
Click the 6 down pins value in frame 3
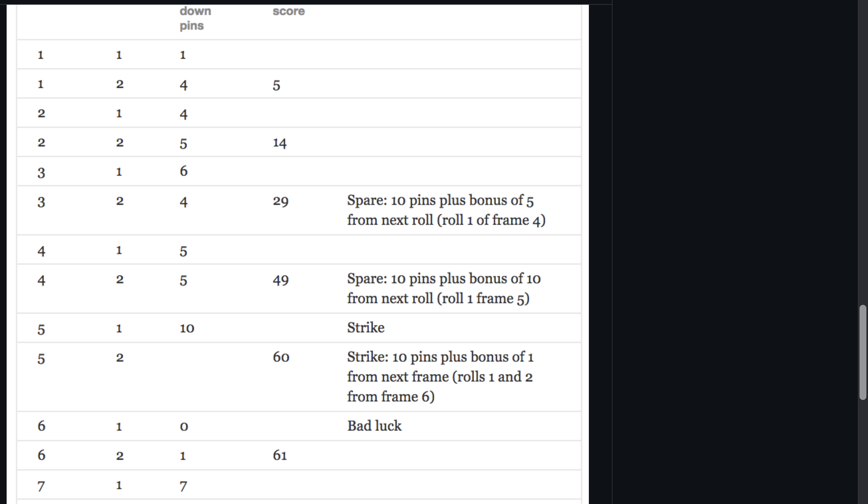[x=183, y=171]
